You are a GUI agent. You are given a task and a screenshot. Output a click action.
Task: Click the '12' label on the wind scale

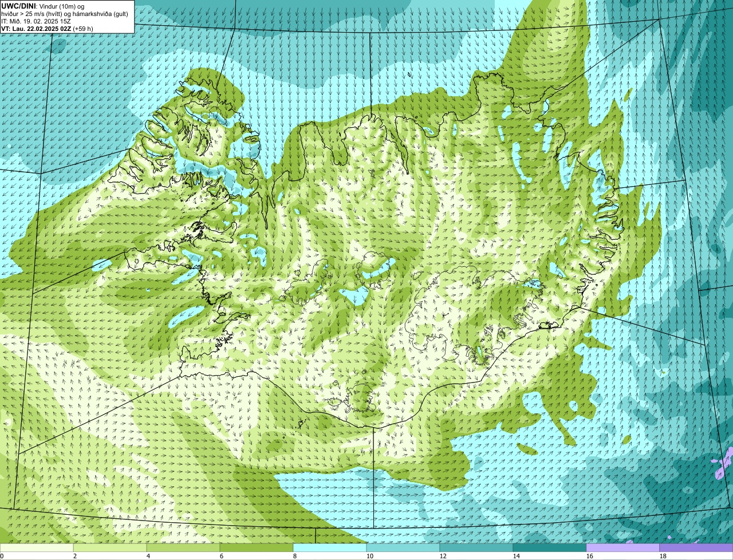point(443,556)
